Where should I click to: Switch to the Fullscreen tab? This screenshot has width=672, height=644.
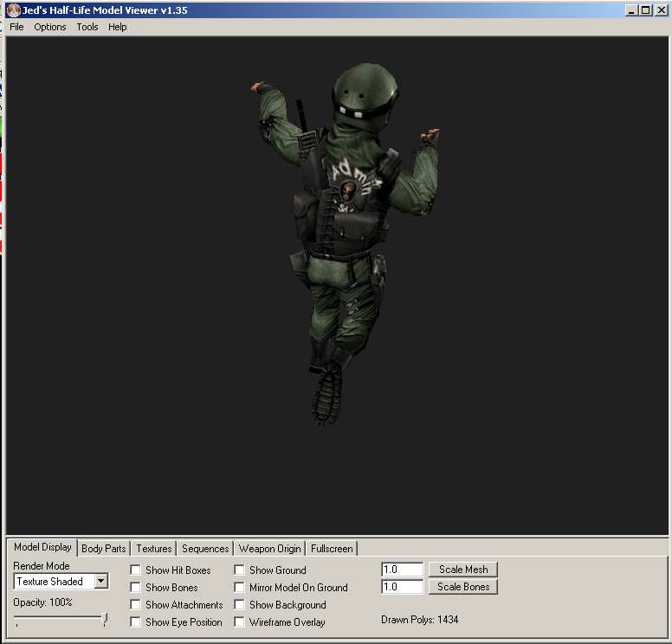[332, 549]
